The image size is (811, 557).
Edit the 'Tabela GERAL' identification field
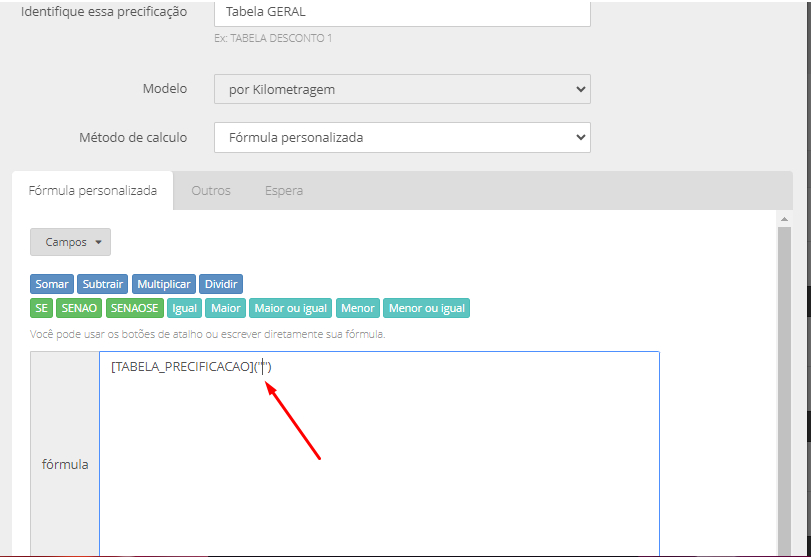[x=402, y=12]
